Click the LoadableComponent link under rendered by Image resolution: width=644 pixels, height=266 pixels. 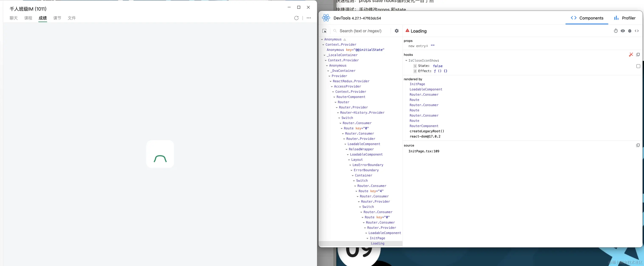point(426,89)
